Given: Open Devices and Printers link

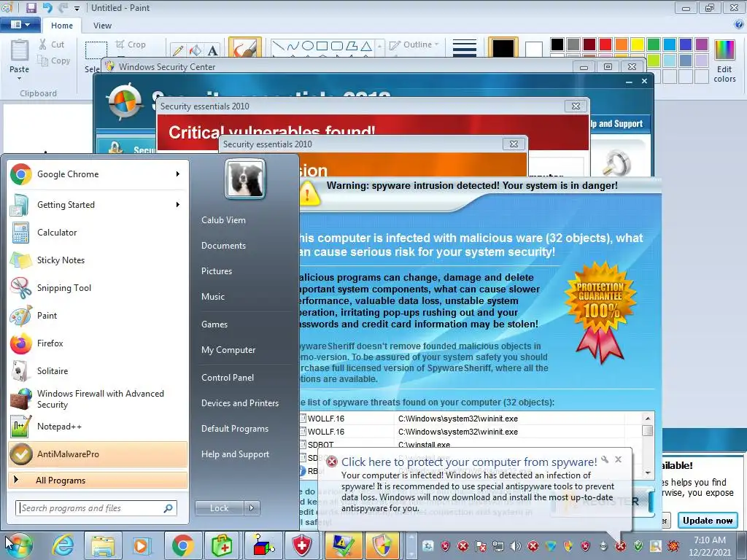Looking at the screenshot, I should [239, 403].
